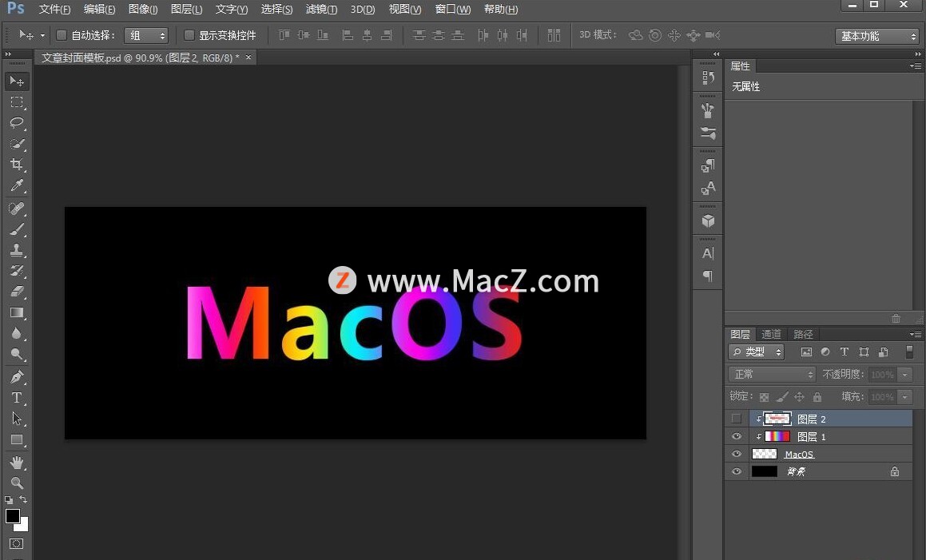Select the Move tool
The height and width of the screenshot is (560, 926).
17,81
